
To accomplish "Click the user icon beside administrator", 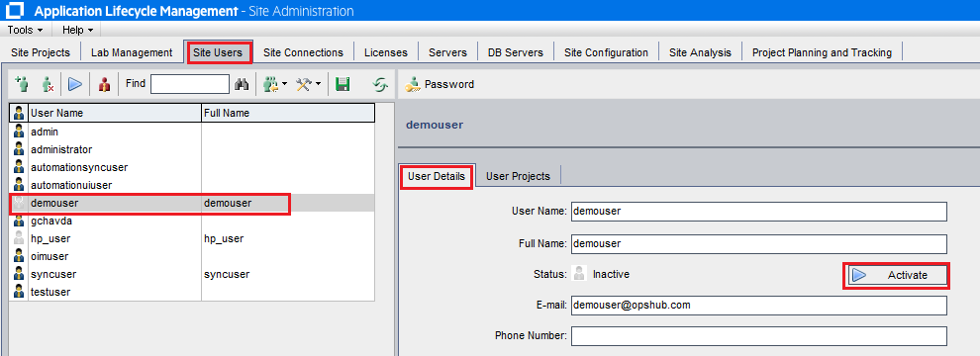I will (19, 149).
